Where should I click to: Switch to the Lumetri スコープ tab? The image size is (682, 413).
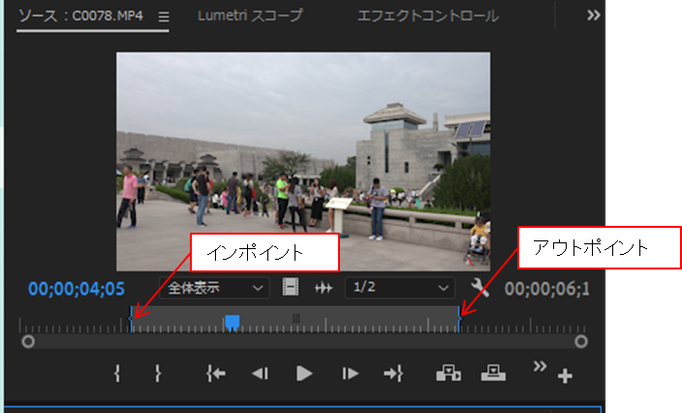point(250,16)
